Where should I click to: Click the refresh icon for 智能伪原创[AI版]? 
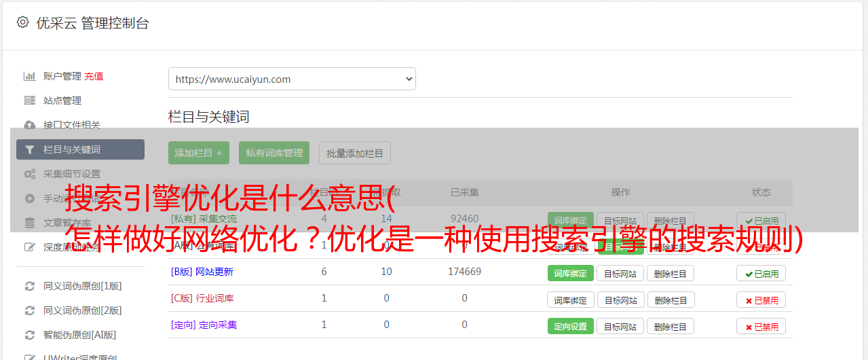[29, 335]
